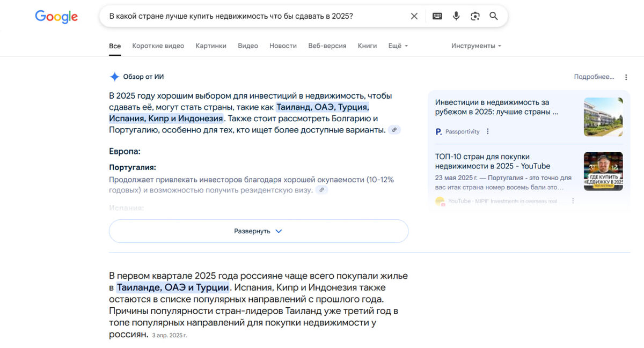Click the AI Overview sparkle icon
644x348 pixels.
click(113, 76)
